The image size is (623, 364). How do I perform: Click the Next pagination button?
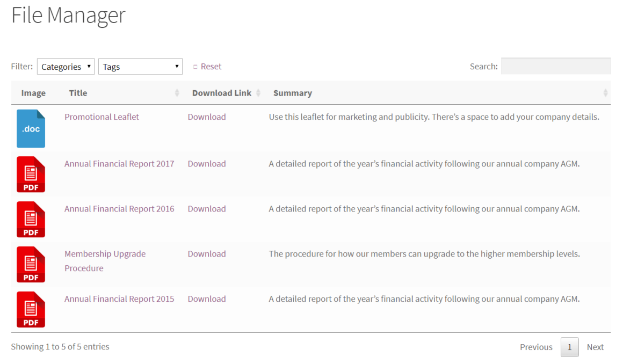[x=595, y=347]
